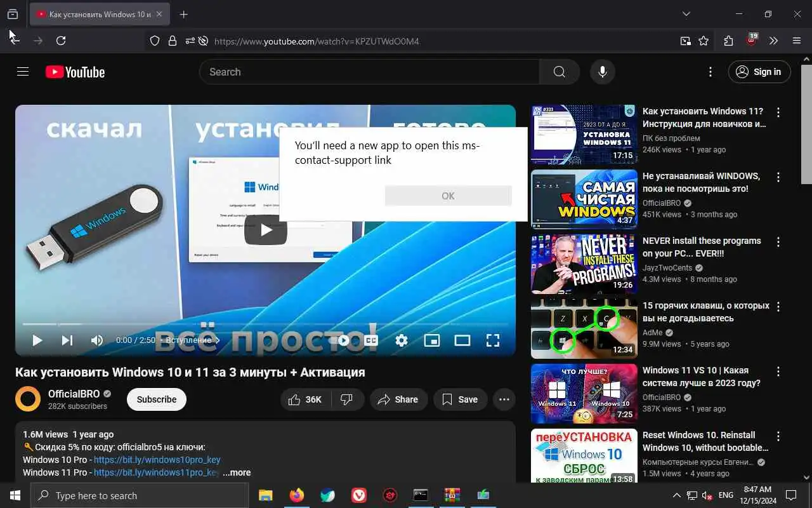This screenshot has height=508, width=812.
Task: Mute the video volume speaker icon
Action: (97, 340)
